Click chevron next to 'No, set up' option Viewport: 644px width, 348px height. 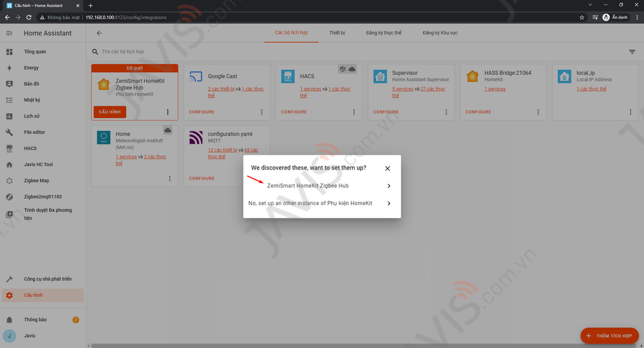click(x=389, y=204)
